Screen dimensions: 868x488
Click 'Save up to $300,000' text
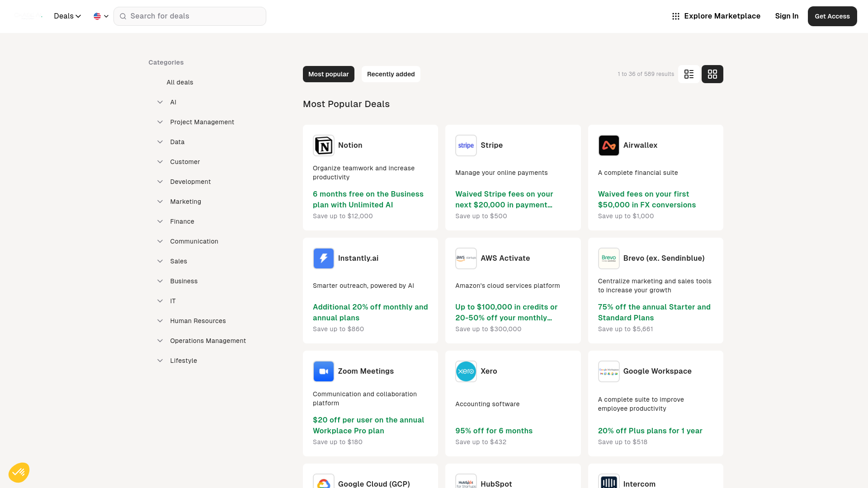(x=488, y=329)
